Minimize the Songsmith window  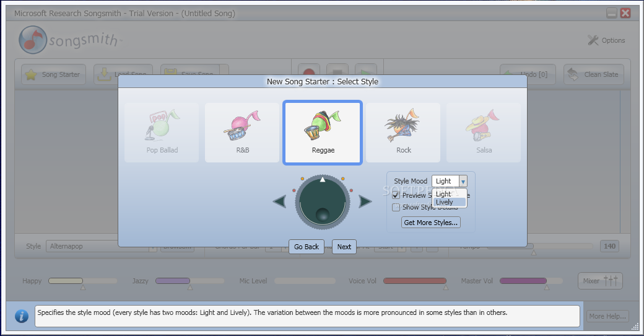coord(612,13)
